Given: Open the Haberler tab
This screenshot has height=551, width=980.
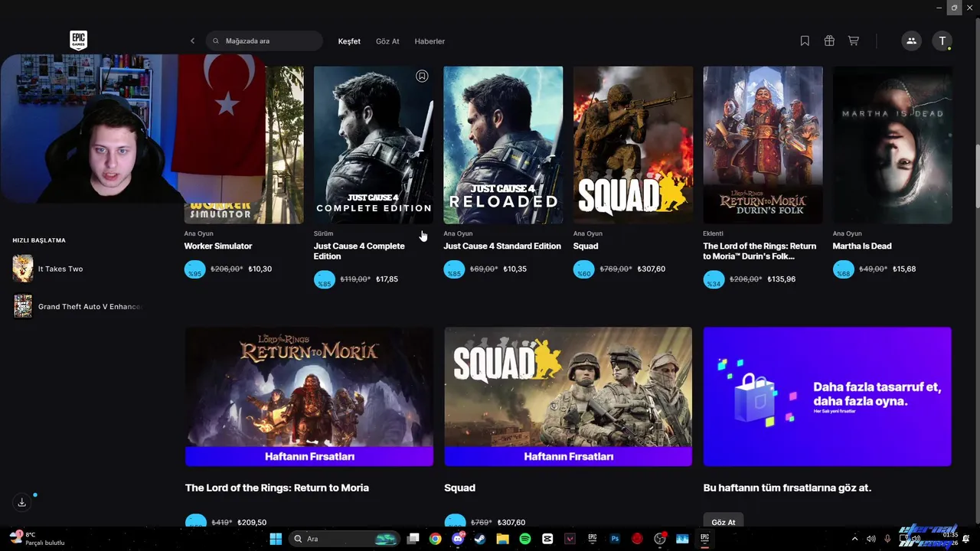Looking at the screenshot, I should pyautogui.click(x=430, y=41).
